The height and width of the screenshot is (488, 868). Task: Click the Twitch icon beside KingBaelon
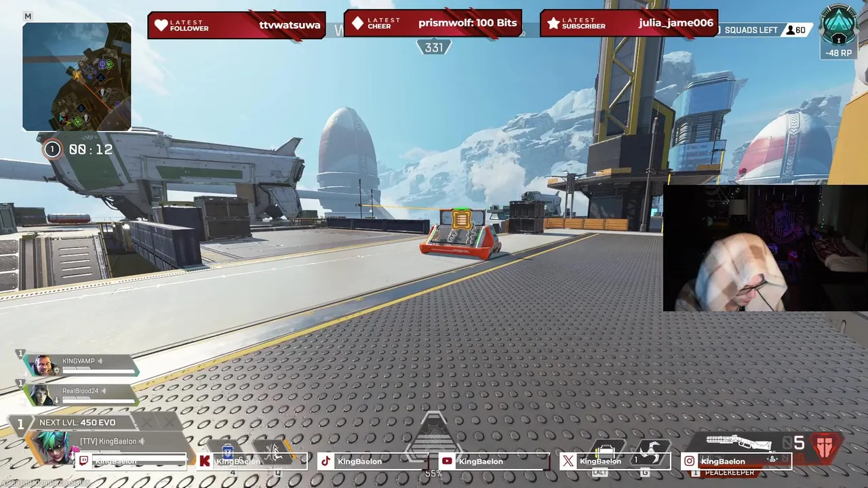(84, 462)
